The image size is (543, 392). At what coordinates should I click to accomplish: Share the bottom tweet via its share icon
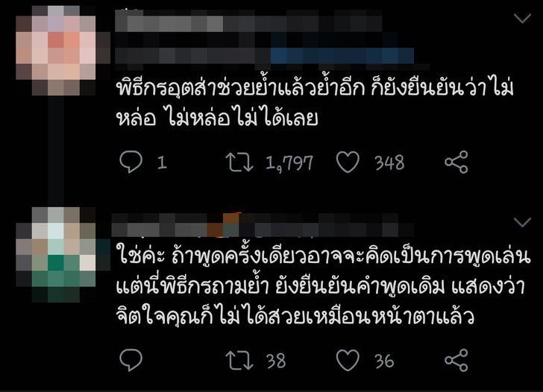pyautogui.click(x=456, y=360)
